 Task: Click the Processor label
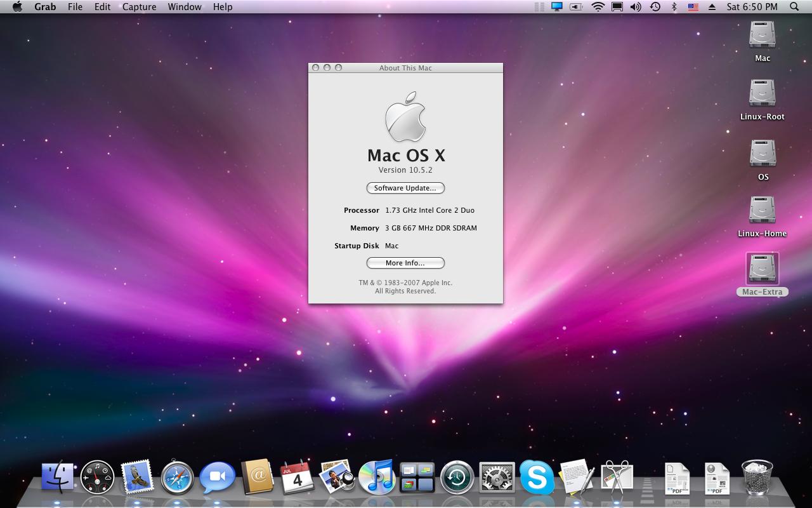(x=362, y=210)
